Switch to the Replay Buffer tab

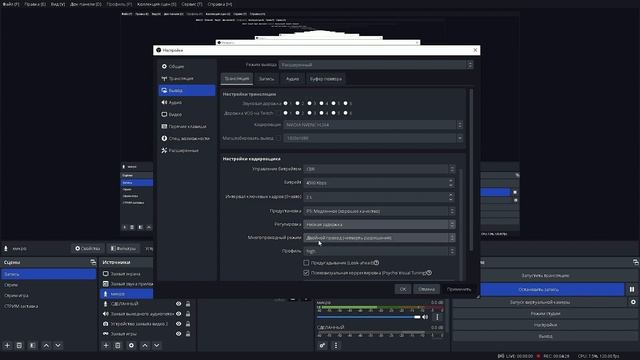point(326,79)
